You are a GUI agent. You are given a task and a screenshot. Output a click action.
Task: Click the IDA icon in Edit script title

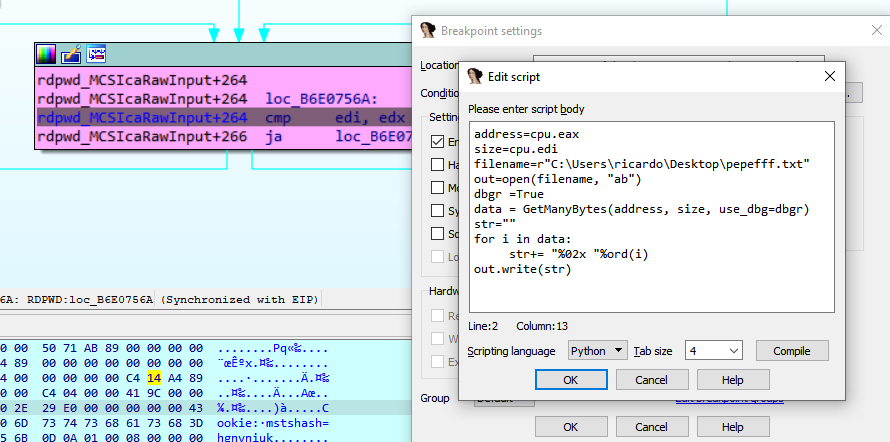475,76
